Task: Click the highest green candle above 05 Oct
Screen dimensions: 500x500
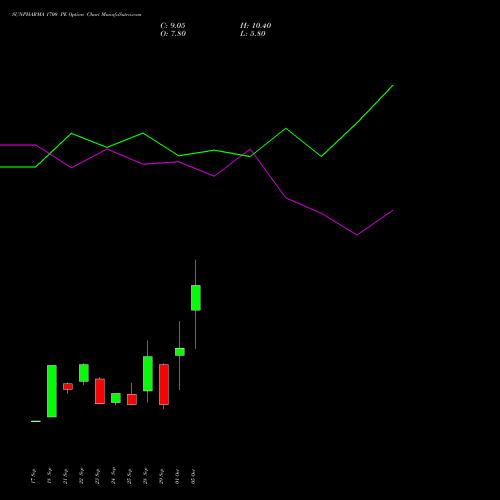Action: click(x=196, y=298)
